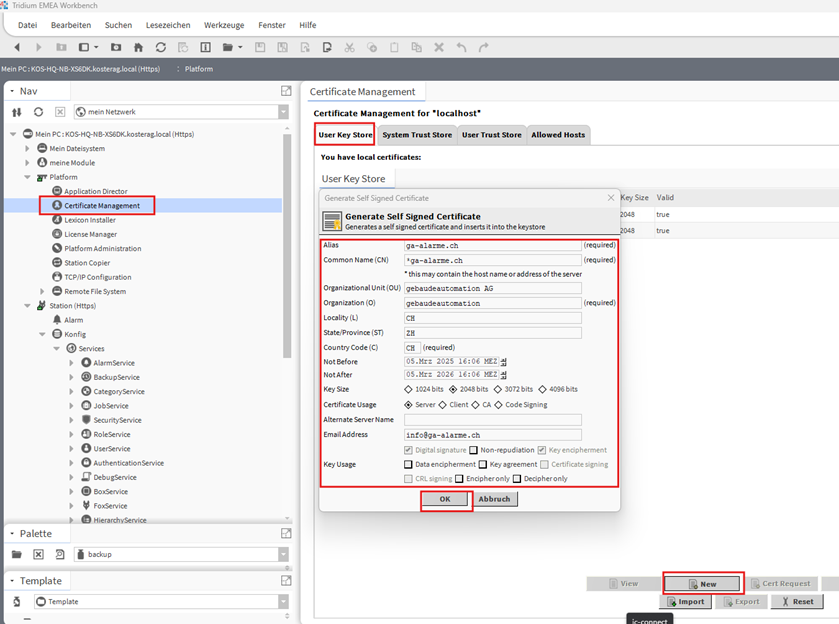The width and height of the screenshot is (839, 624).
Task: Click Palette open folder icon
Action: click(17, 554)
